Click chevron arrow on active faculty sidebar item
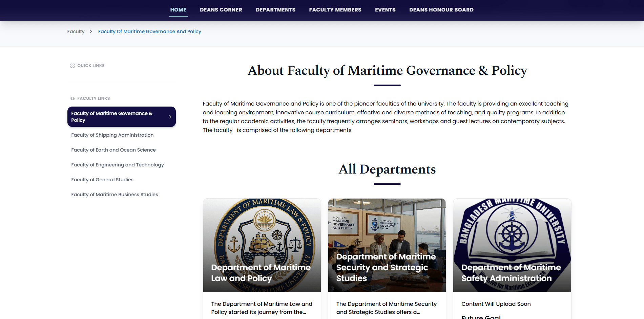This screenshot has width=644, height=319. pos(170,117)
